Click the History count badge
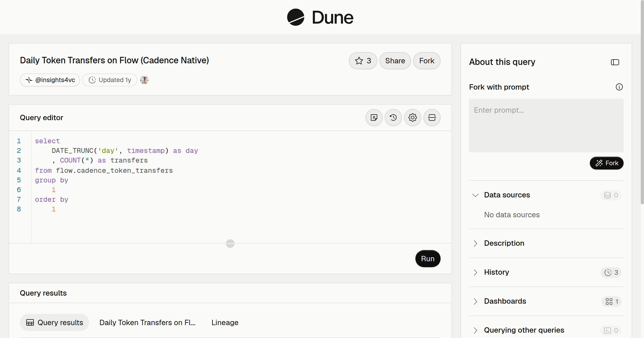The image size is (644, 338). [x=611, y=273]
